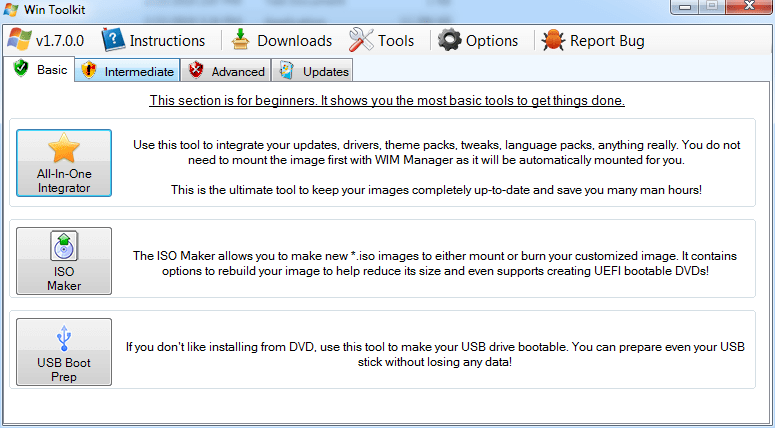Image resolution: width=775 pixels, height=428 pixels.
Task: Click the Options gear icon
Action: pyautogui.click(x=450, y=40)
